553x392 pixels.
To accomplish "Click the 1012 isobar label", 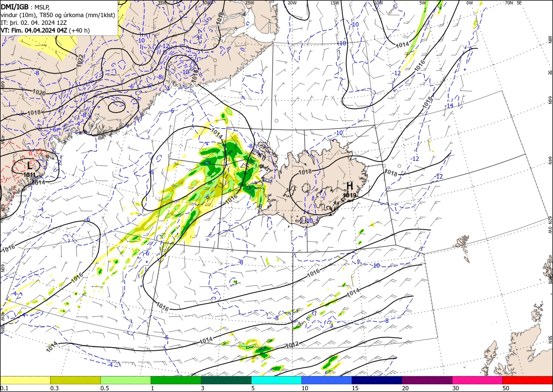I will tap(293, 344).
